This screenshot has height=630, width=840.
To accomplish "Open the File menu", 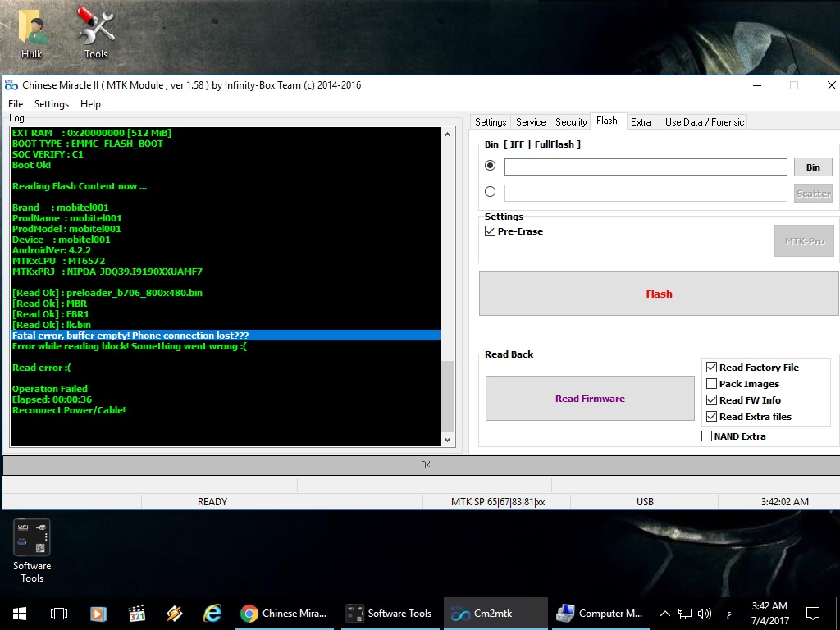I will click(16, 104).
